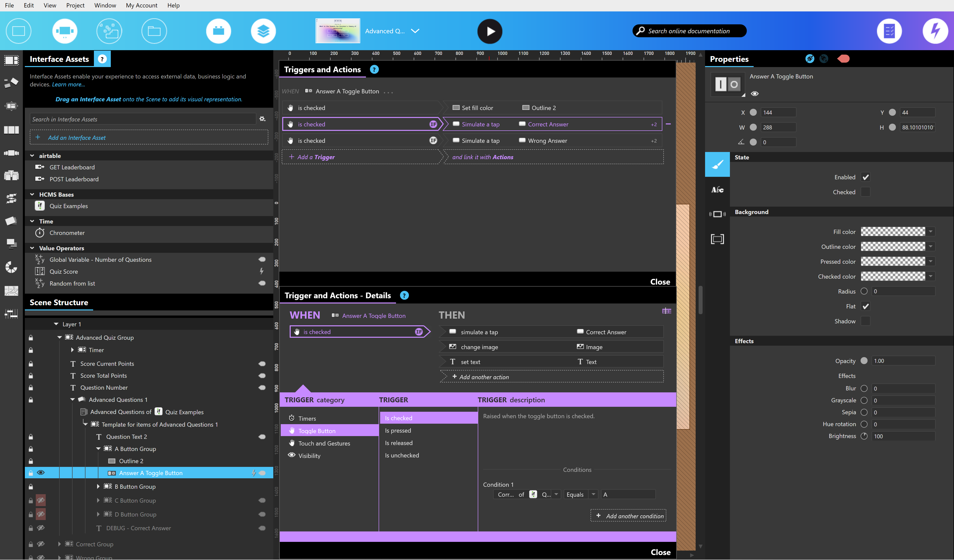This screenshot has height=560, width=954.
Task: Open the Equals condition operator dropdown
Action: coord(593,494)
